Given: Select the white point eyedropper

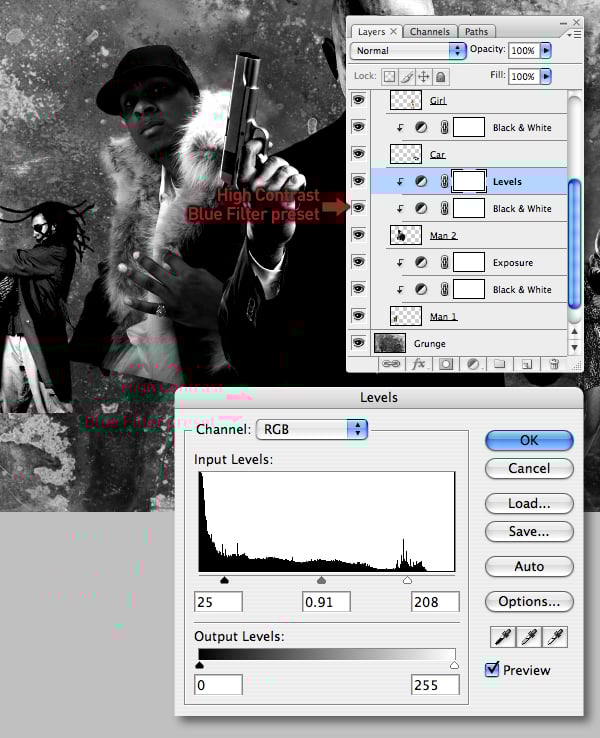Looking at the screenshot, I should point(555,637).
